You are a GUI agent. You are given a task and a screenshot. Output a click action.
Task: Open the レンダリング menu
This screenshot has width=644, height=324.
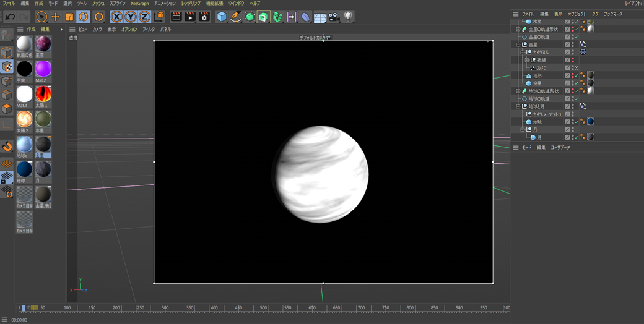coord(191,4)
